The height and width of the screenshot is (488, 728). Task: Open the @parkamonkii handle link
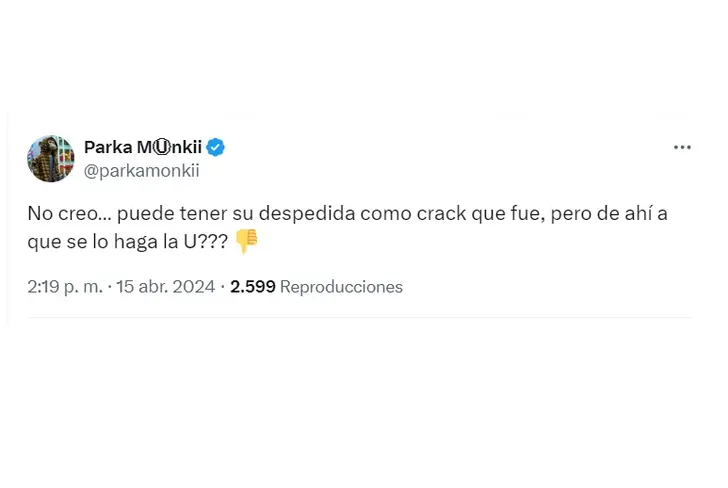[142, 170]
